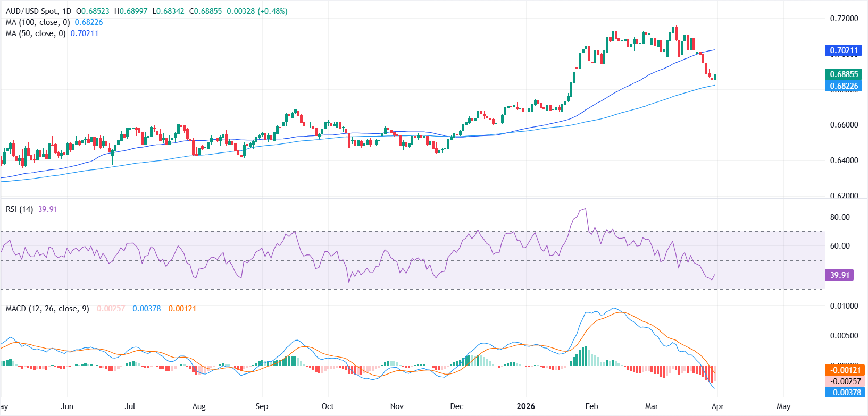Click the 0.01000 level on MACD scale
The width and height of the screenshot is (868, 416).
tap(844, 306)
